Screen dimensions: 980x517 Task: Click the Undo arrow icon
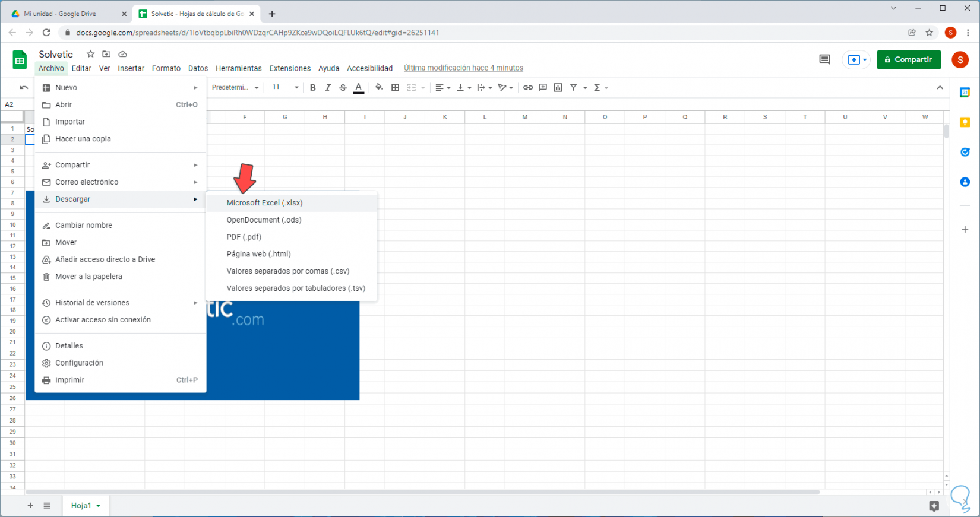click(x=24, y=88)
